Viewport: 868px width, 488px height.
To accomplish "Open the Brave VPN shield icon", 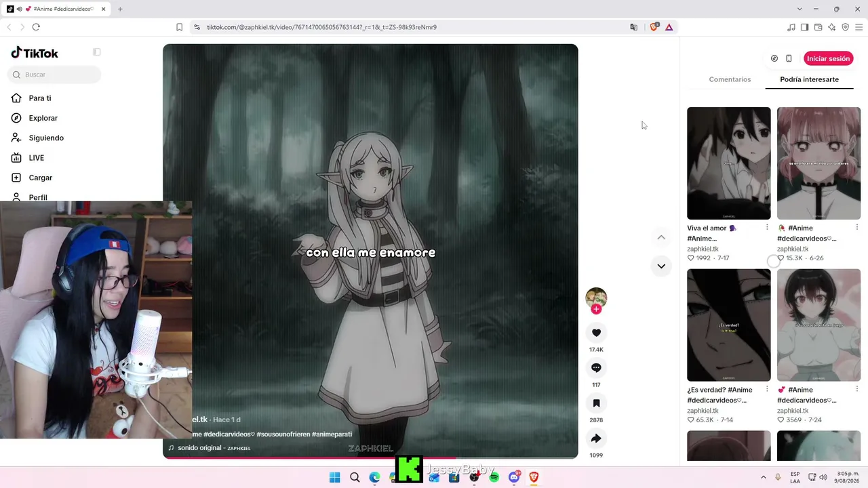I will (x=845, y=27).
